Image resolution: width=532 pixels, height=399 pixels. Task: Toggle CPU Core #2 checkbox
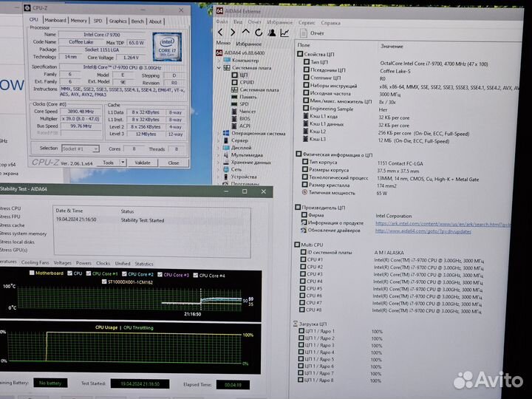click(x=124, y=274)
